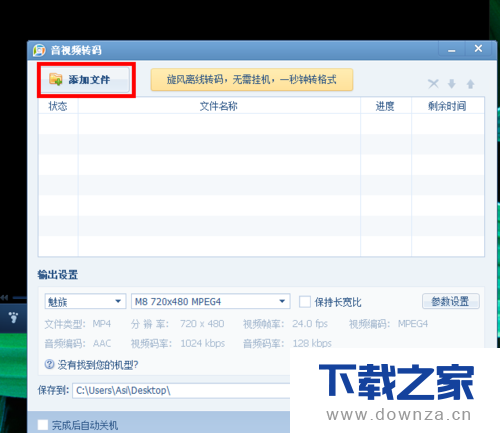Click the 状态 column header
500x433 pixels.
tap(58, 106)
